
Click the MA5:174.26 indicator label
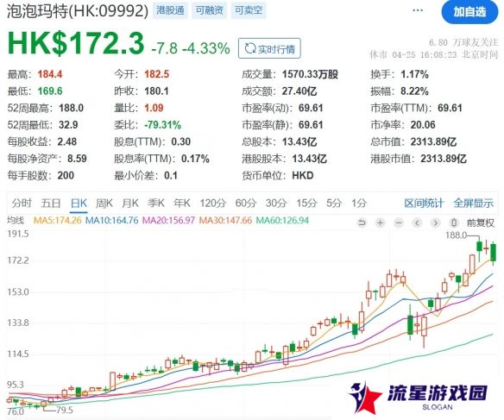pos(58,220)
